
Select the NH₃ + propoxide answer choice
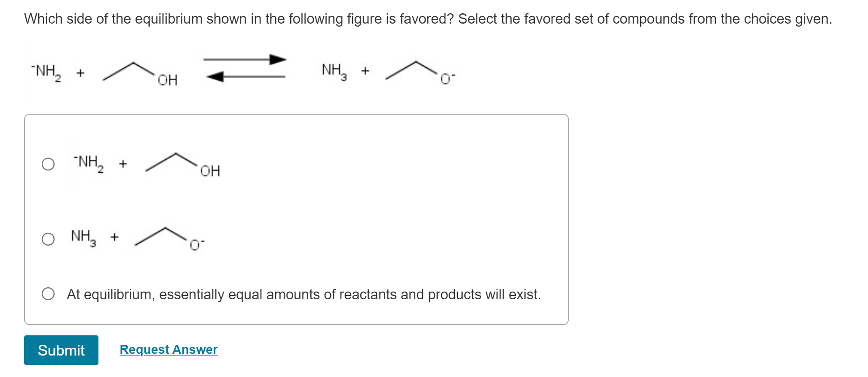pyautogui.click(x=49, y=239)
